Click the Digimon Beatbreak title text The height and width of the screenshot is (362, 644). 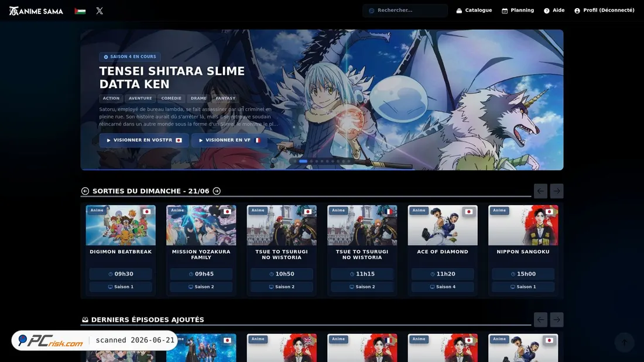tap(121, 252)
